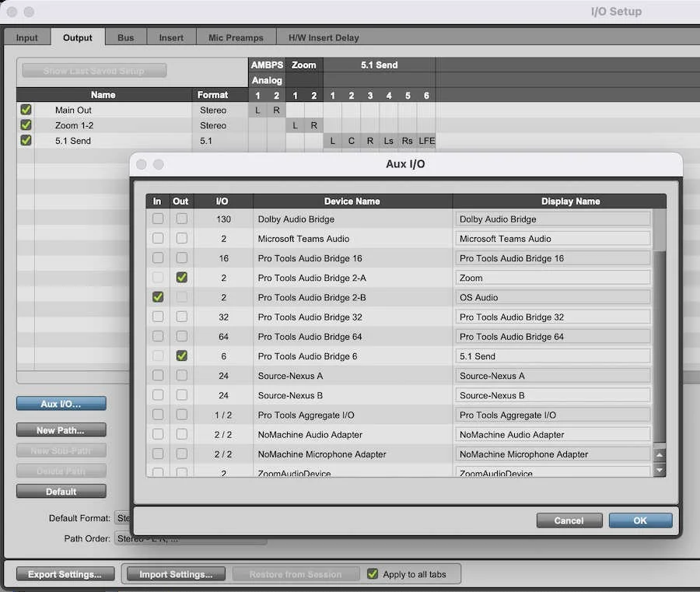Screen dimensions: 700x592
Task: Click the Default button
Action: [61, 491]
